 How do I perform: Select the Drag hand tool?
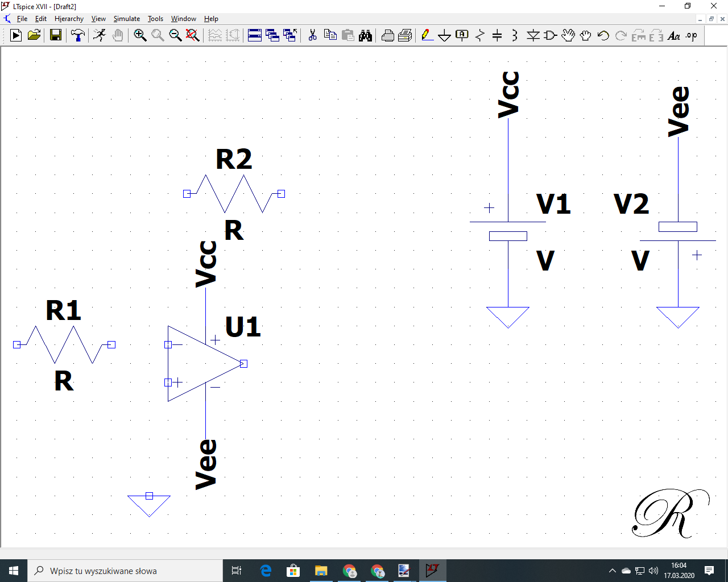585,35
